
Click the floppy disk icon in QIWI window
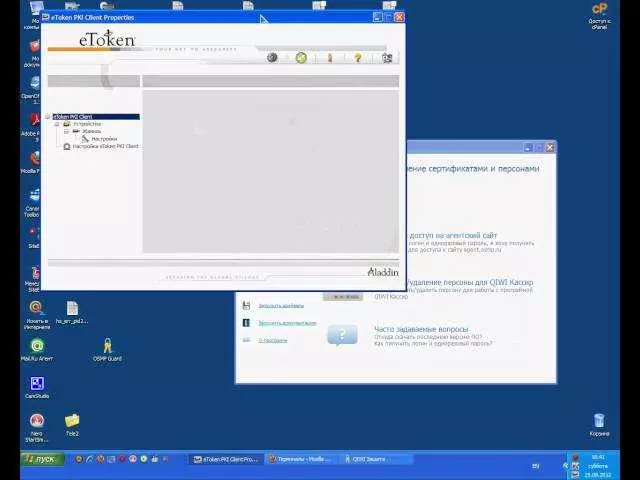coord(246,305)
